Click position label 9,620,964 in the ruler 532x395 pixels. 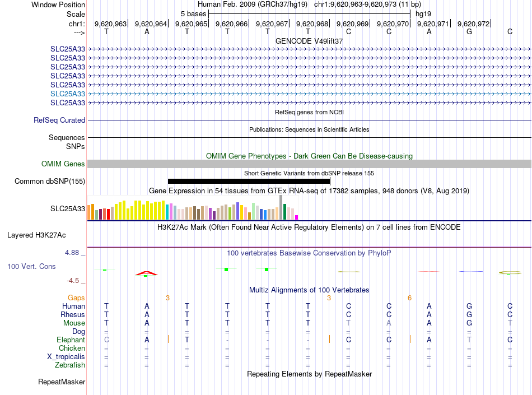click(x=151, y=24)
